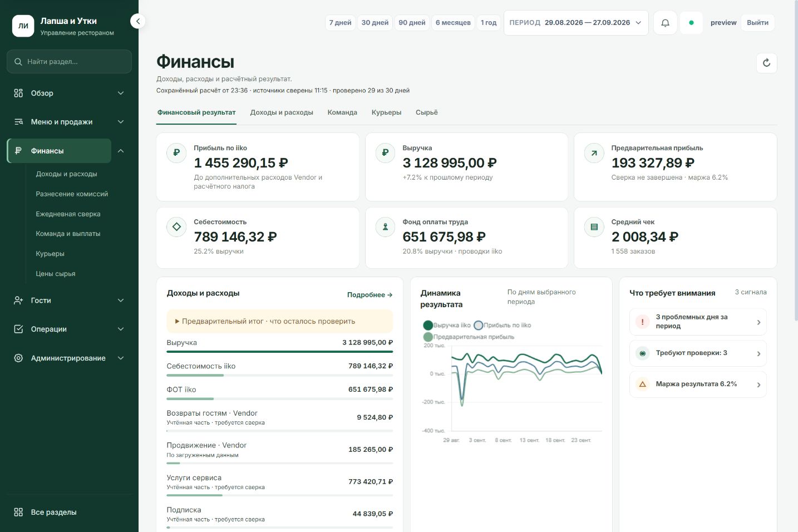Open Разнесение комиссий in the sidebar

click(x=72, y=194)
